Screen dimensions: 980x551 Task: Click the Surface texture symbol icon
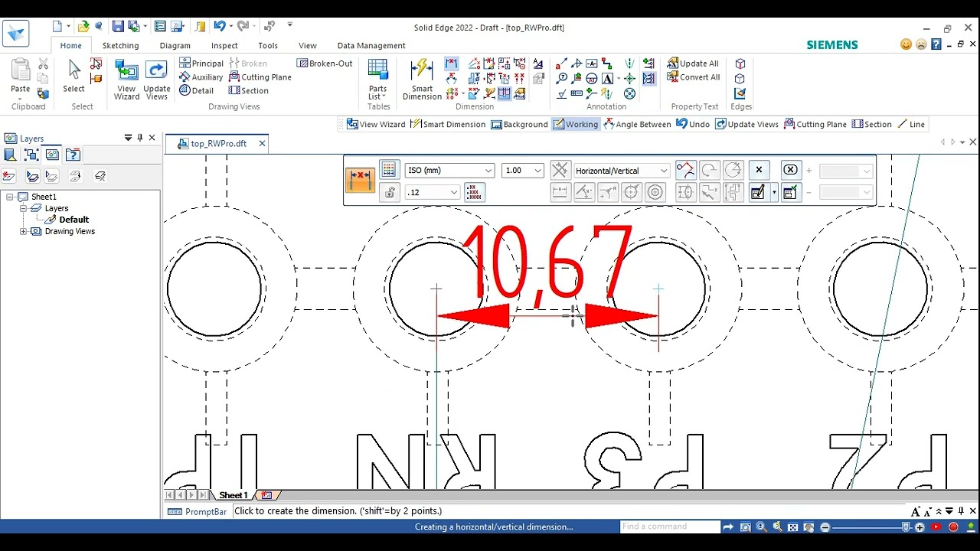click(x=562, y=94)
